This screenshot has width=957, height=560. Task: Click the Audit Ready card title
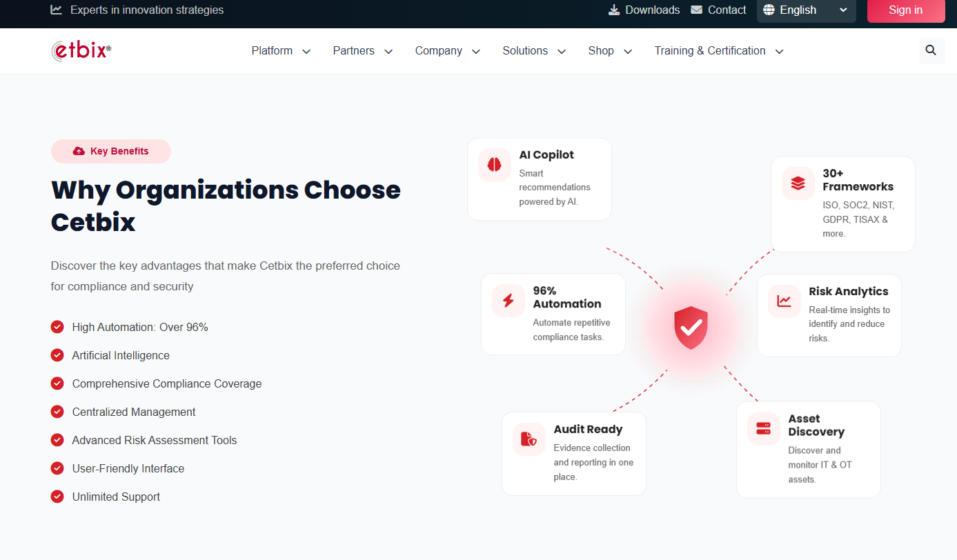pos(588,429)
